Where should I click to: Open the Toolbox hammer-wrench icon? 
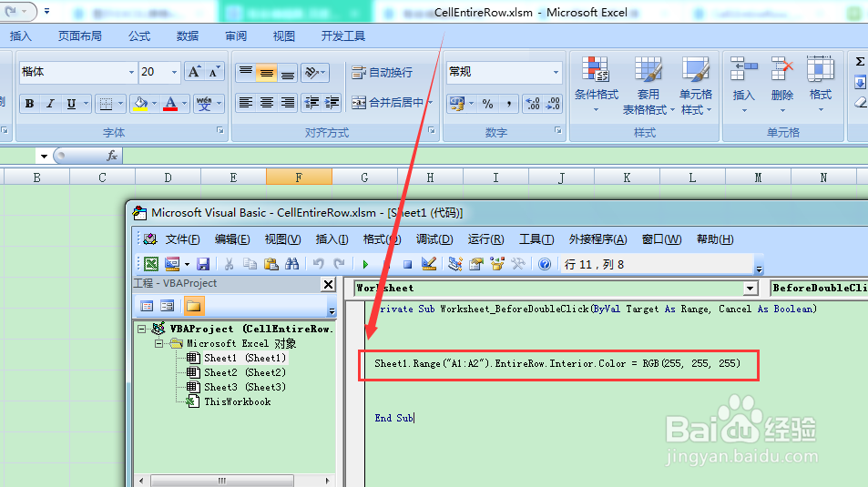[518, 264]
